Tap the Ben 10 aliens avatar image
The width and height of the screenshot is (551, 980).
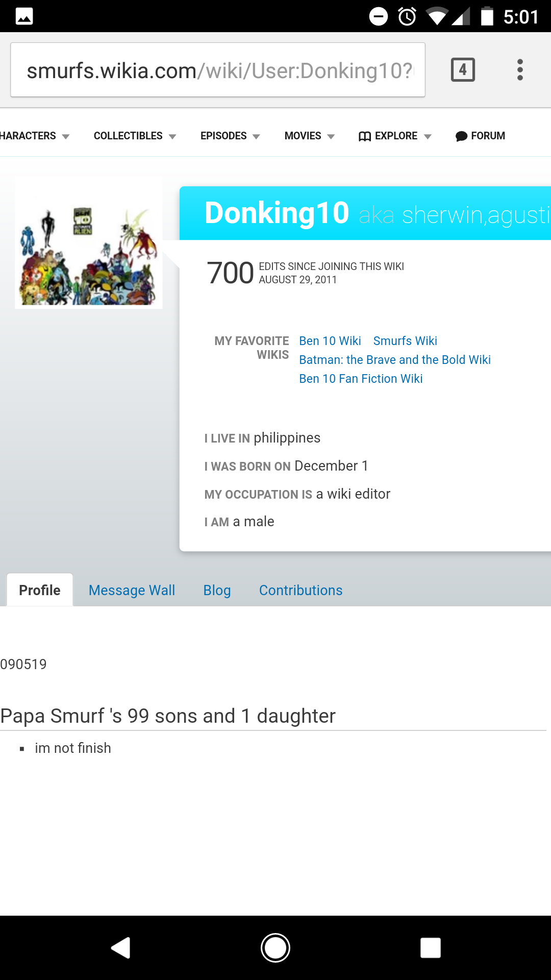[x=89, y=242]
